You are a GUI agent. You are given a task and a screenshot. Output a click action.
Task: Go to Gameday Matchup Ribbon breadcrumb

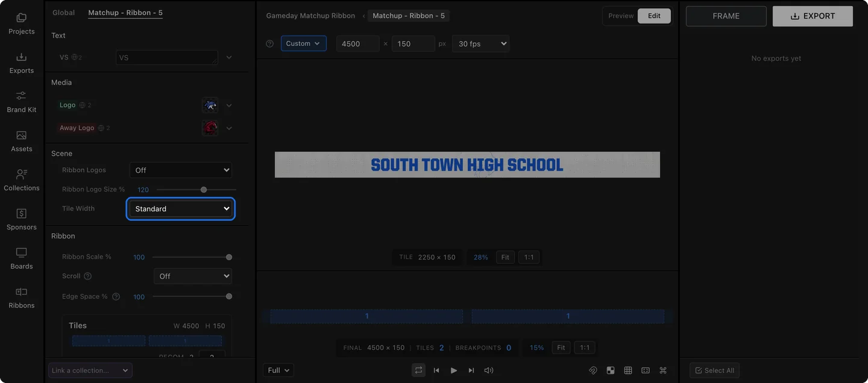310,16
